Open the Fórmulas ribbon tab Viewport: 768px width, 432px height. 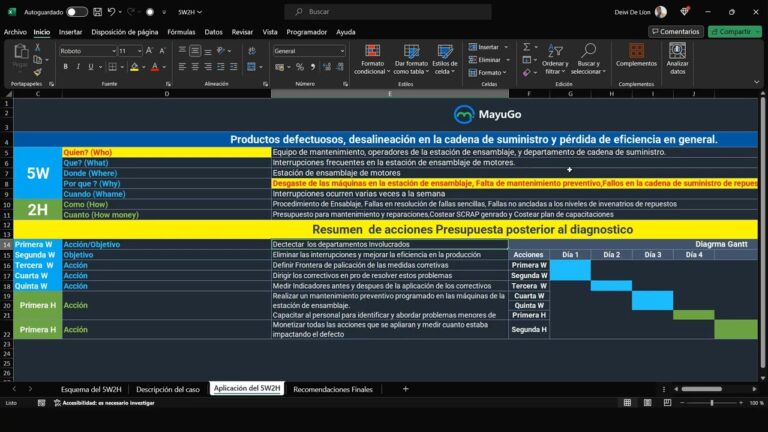point(181,32)
